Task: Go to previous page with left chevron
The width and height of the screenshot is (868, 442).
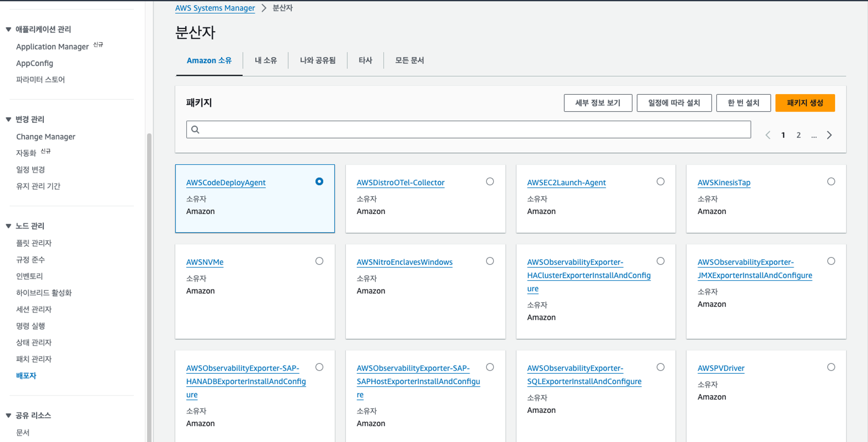Action: (x=768, y=135)
